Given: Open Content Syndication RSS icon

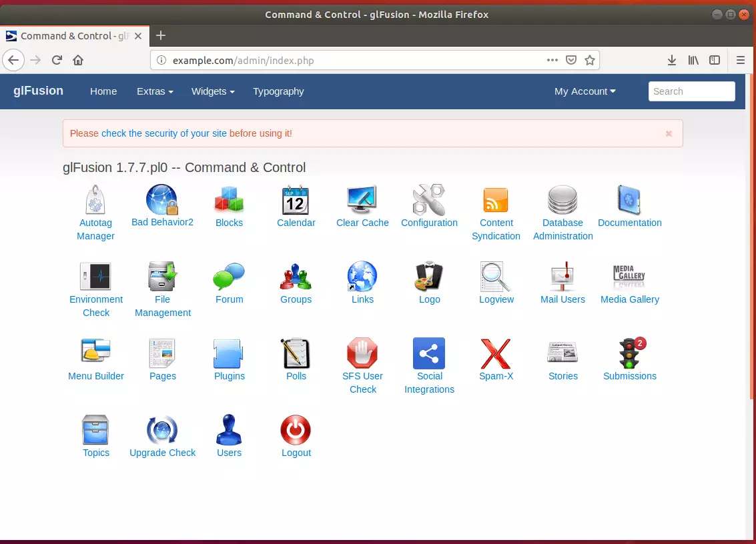Looking at the screenshot, I should [x=496, y=199].
